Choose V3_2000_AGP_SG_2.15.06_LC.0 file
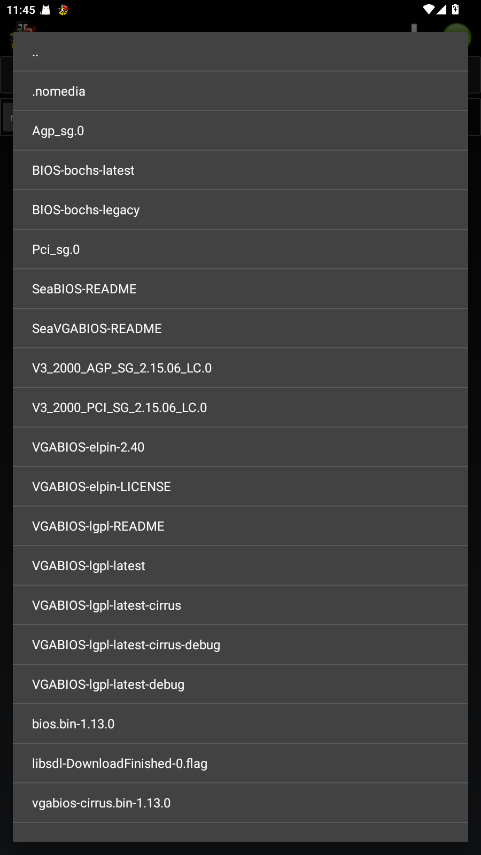 tap(240, 368)
